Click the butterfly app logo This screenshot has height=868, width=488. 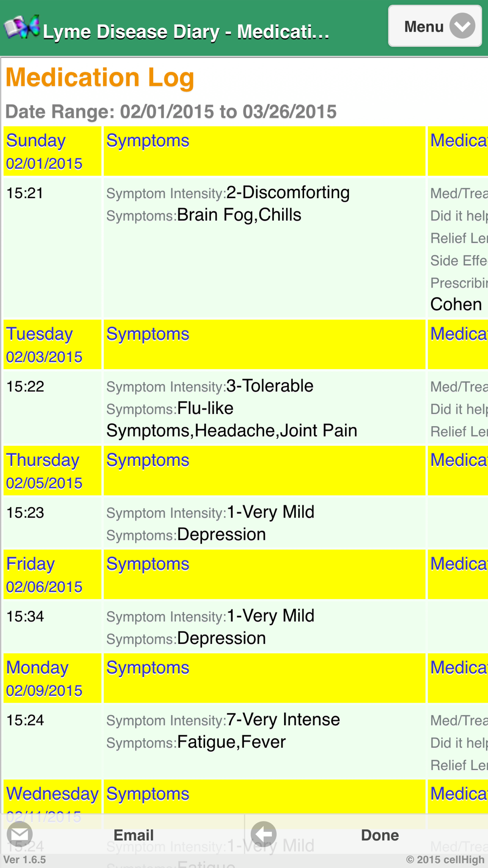click(x=22, y=27)
